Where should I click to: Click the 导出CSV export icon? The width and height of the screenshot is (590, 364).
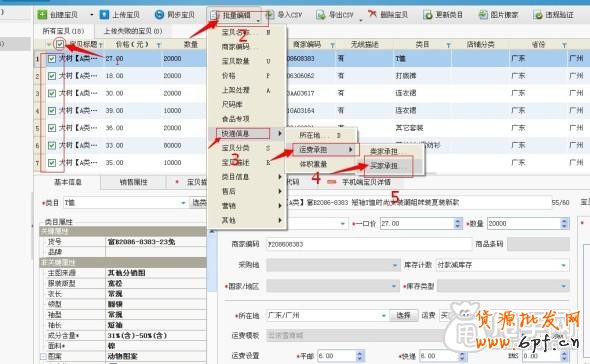pyautogui.click(x=321, y=15)
